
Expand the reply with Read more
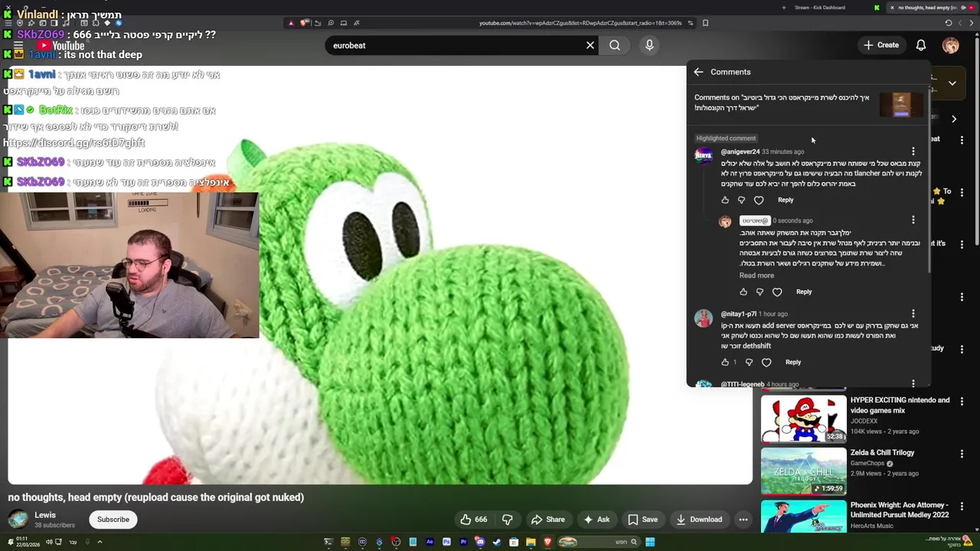point(756,275)
